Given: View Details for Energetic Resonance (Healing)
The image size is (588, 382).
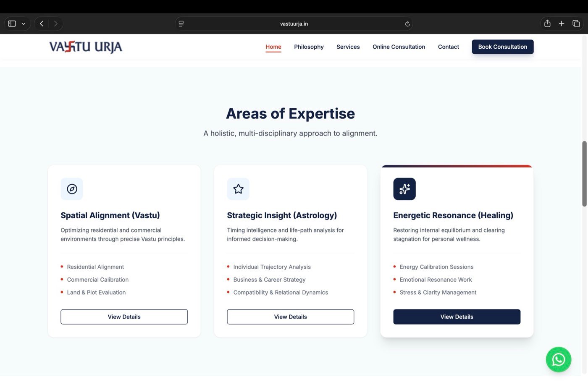Looking at the screenshot, I should [x=457, y=317].
